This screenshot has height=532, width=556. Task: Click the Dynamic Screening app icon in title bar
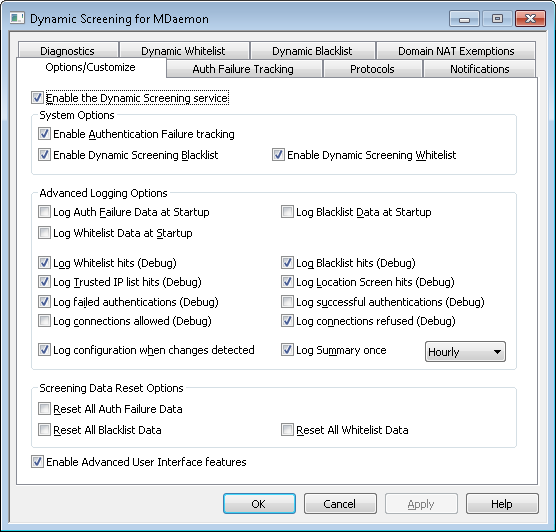(x=17, y=18)
